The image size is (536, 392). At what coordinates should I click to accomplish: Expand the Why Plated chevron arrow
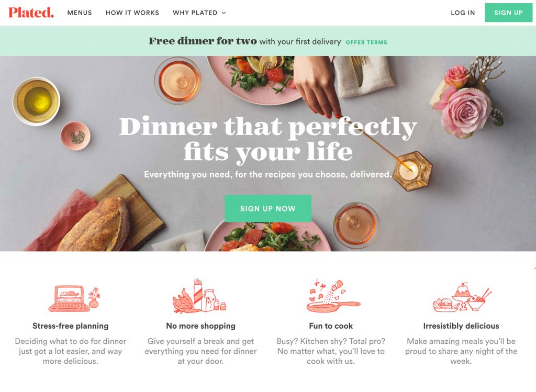pyautogui.click(x=224, y=13)
